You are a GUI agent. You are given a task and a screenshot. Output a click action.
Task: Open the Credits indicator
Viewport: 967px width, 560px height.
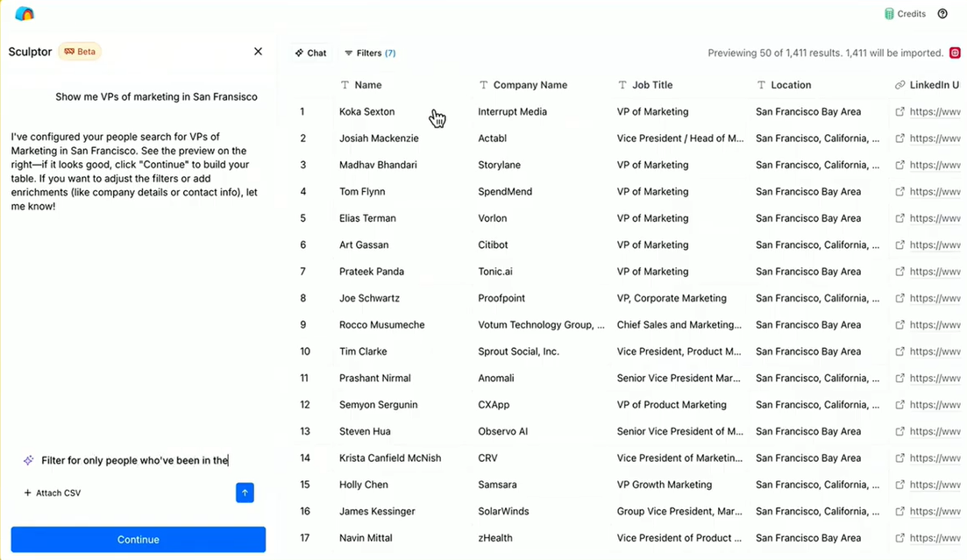pyautogui.click(x=905, y=13)
